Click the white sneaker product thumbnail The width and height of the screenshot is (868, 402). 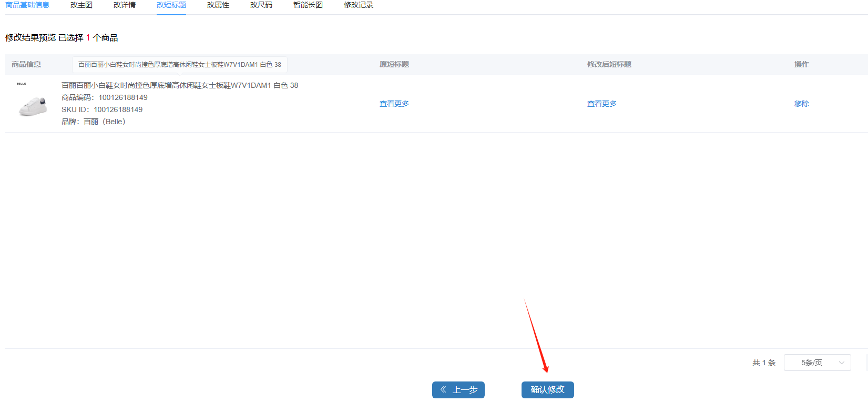coord(33,106)
